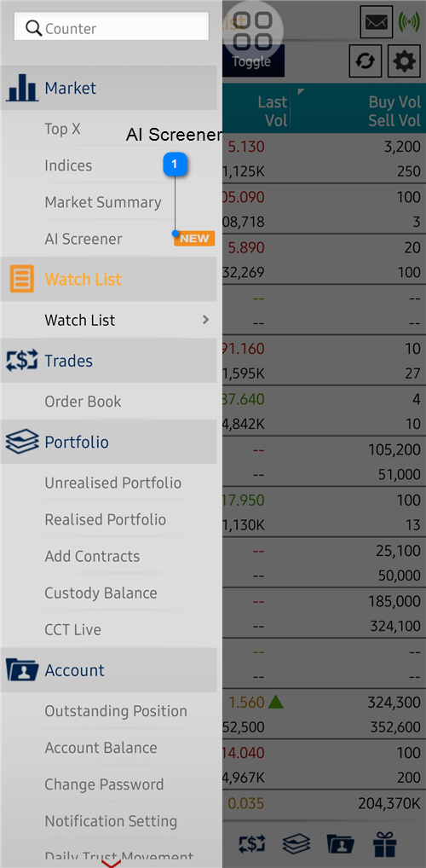Click the red down arrow at menu bottom
426x868 pixels.
(x=111, y=863)
